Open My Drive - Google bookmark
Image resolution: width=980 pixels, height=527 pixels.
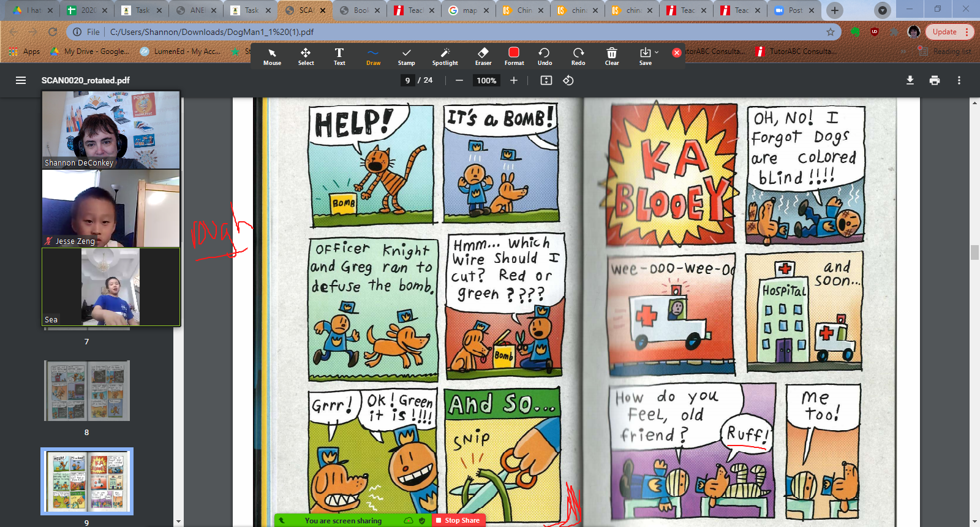89,51
